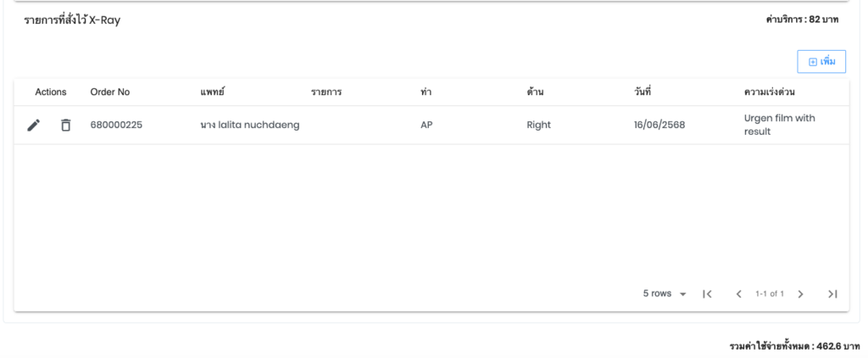
Task: Click the pencil edit icon for order 680000225
Action: (x=33, y=126)
